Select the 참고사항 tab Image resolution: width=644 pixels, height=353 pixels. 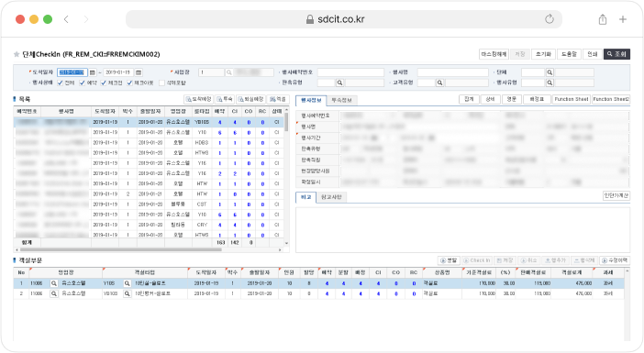[x=331, y=197]
